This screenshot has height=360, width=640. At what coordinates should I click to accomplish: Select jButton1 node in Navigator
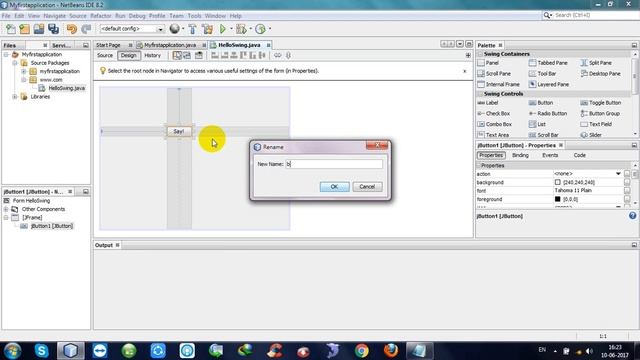pyautogui.click(x=52, y=226)
